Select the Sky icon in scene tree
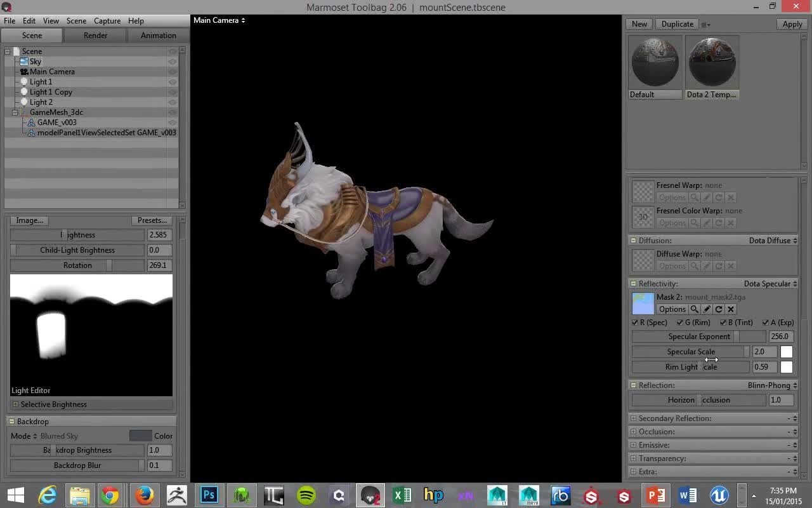The image size is (812, 508). click(24, 62)
